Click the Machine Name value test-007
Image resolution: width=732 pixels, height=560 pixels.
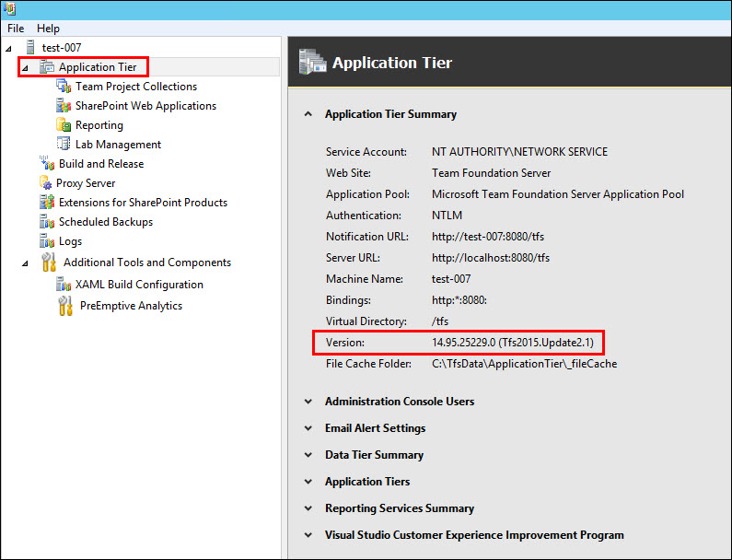451,279
